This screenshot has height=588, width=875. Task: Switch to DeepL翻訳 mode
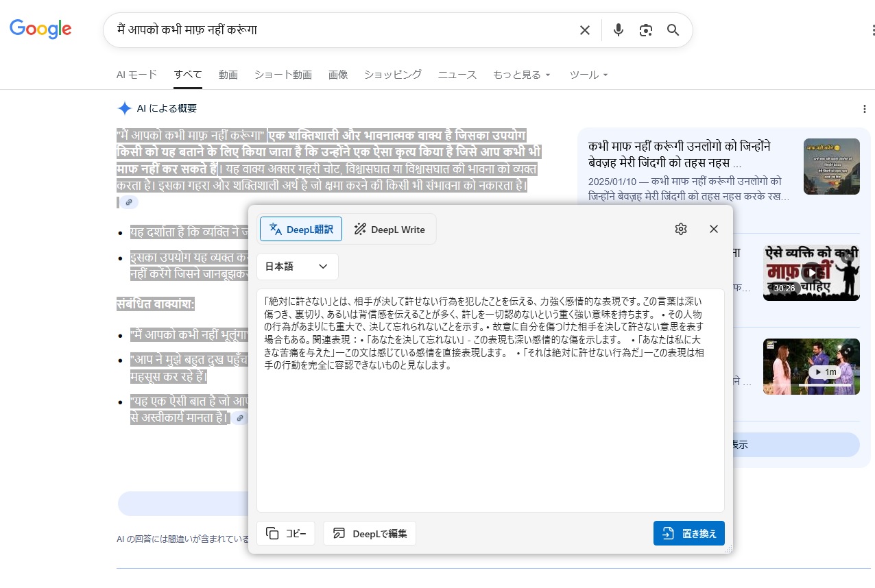coord(301,229)
